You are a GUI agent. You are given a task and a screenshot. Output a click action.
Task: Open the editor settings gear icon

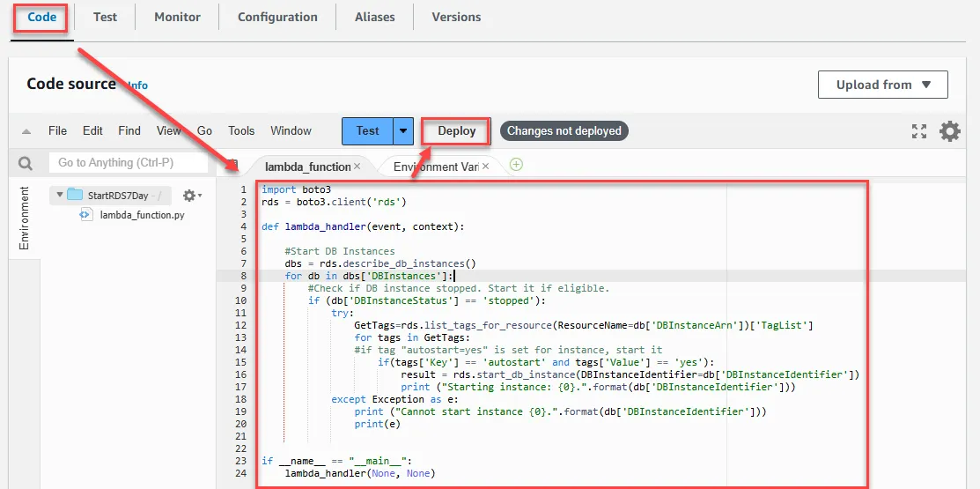pyautogui.click(x=950, y=131)
